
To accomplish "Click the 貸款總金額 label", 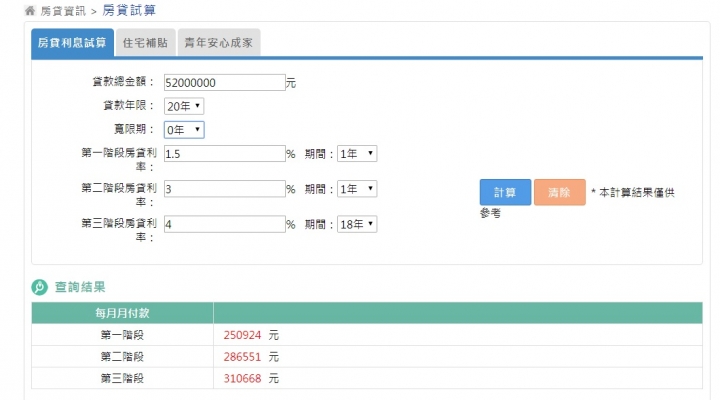I will pyautogui.click(x=123, y=82).
